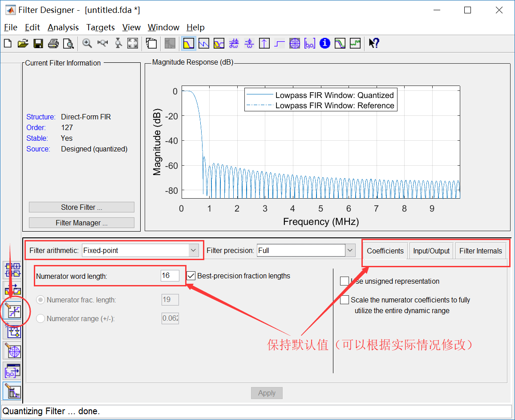Switch to Input/Output tab
Viewport: 515px width, 420px height.
click(431, 251)
